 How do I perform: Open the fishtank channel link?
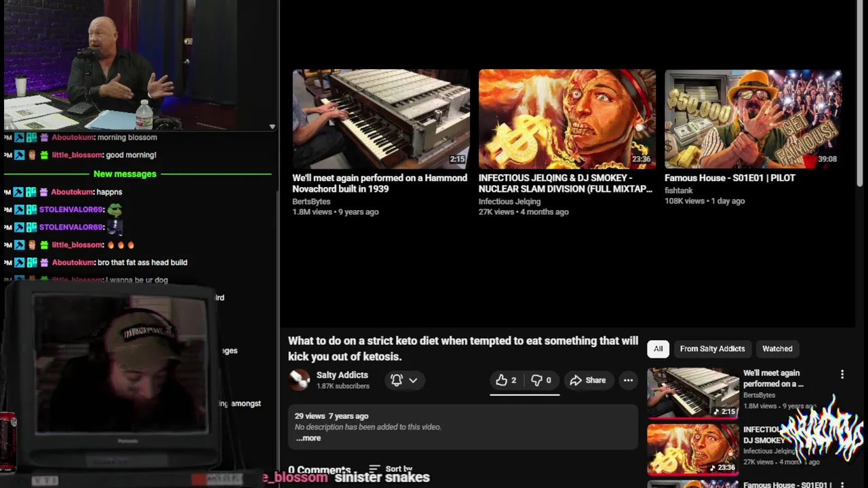click(679, 190)
